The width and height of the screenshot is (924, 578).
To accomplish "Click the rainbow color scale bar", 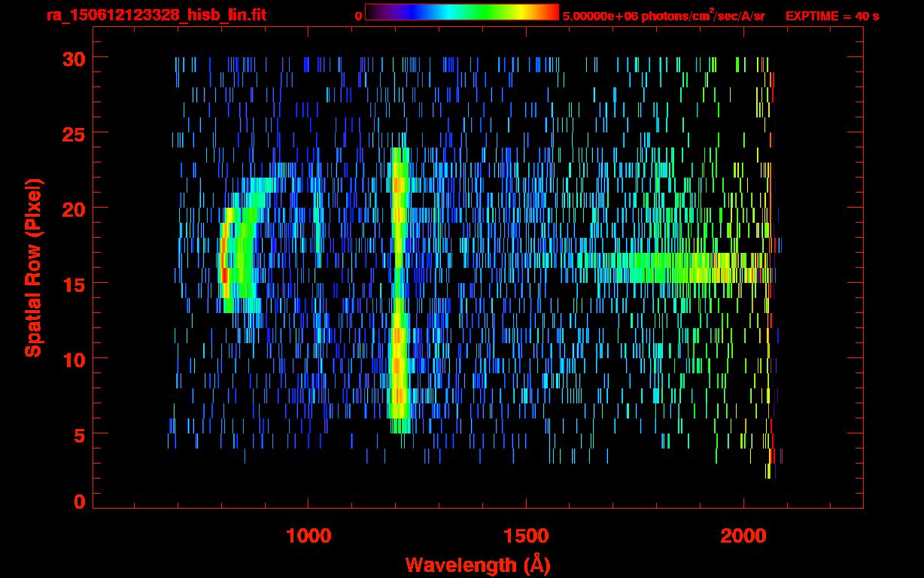I will click(461, 12).
